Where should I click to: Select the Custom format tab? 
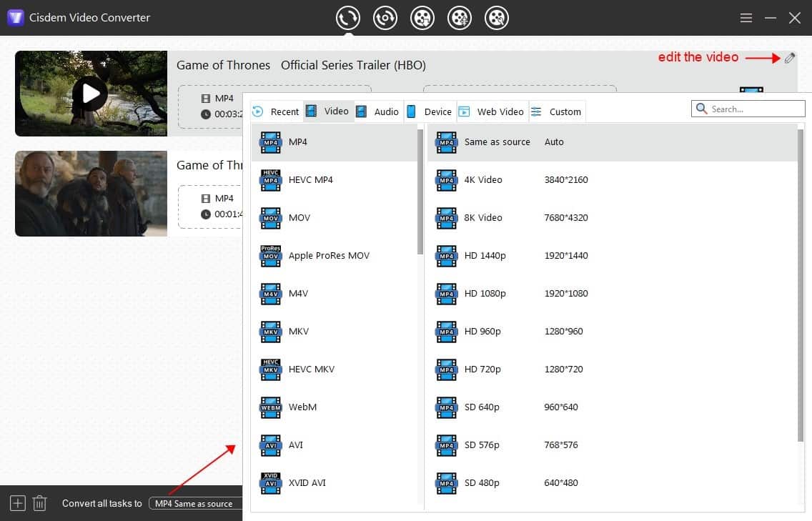pos(557,111)
